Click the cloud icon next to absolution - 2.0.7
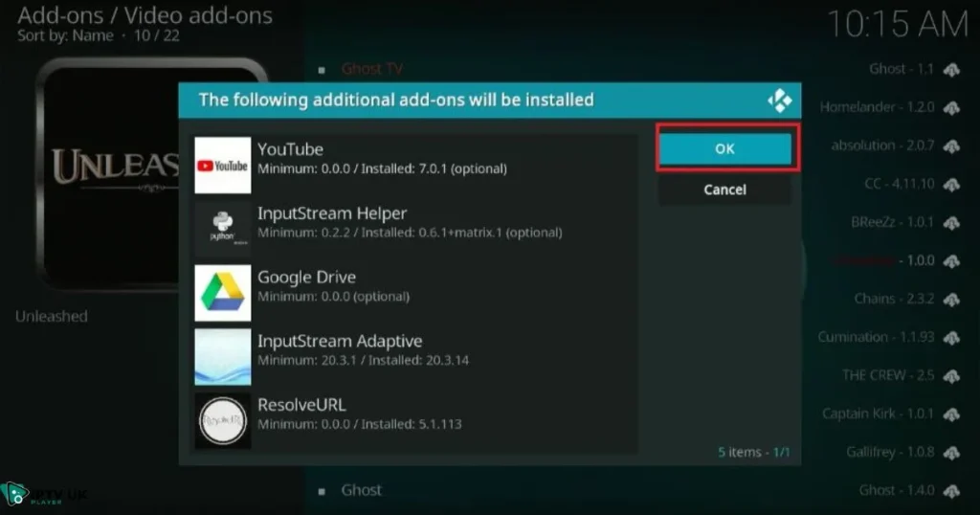Viewport: 980px width, 515px height. pos(951,146)
